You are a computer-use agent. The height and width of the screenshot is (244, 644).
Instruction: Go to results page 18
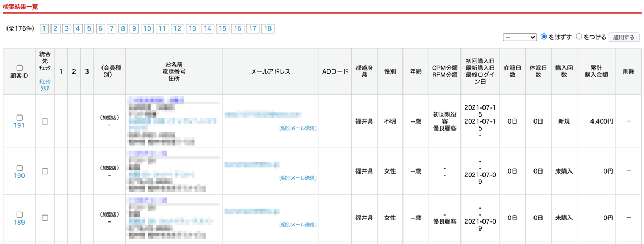click(x=267, y=28)
